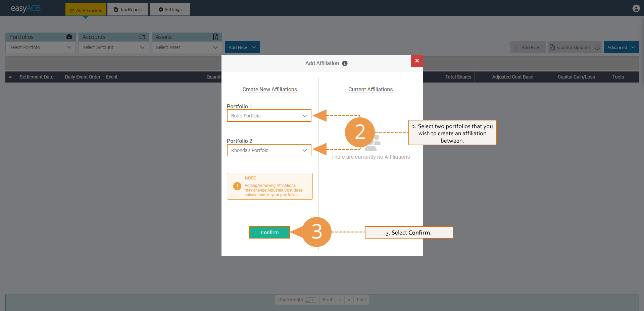Click the Add Affiliation info icon
Viewport: 644px width, 311px height.
click(345, 63)
